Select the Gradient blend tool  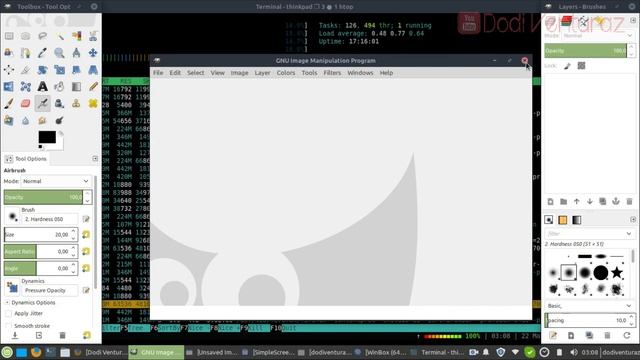[x=76, y=87]
